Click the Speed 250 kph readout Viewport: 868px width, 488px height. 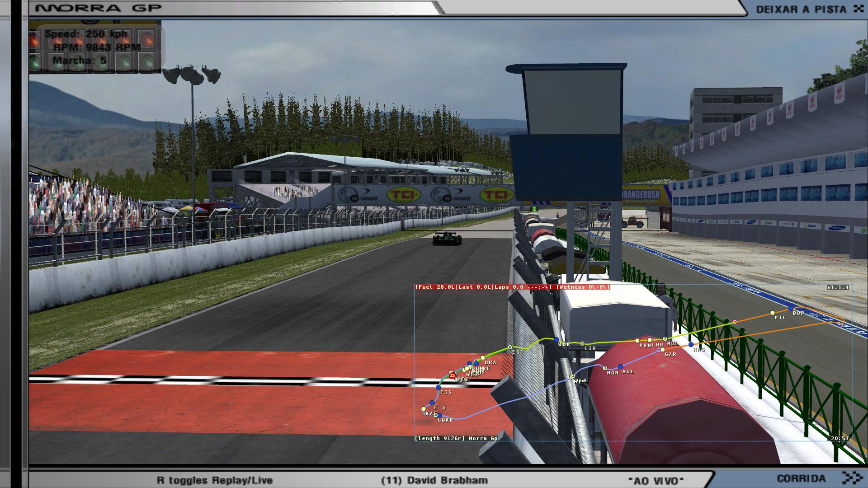(x=86, y=34)
